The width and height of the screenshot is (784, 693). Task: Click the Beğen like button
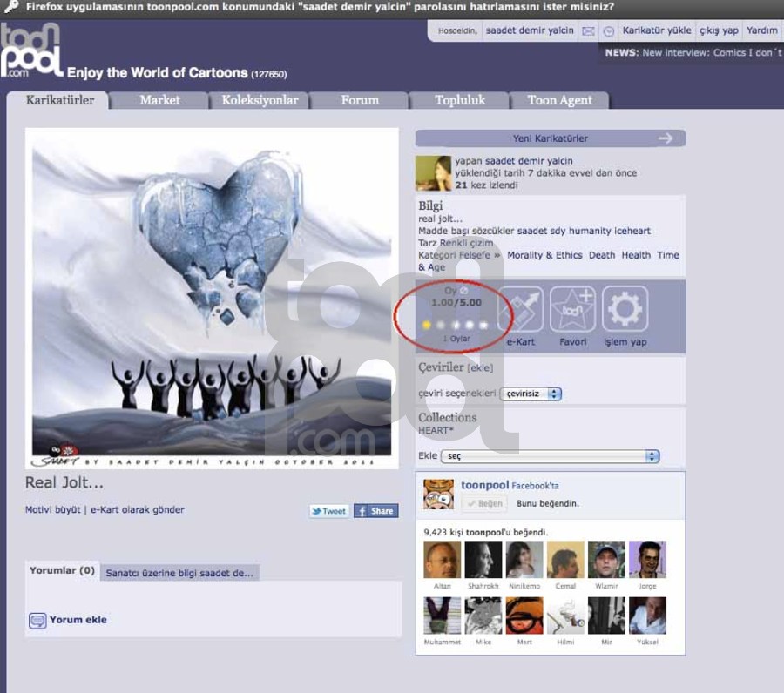484,503
